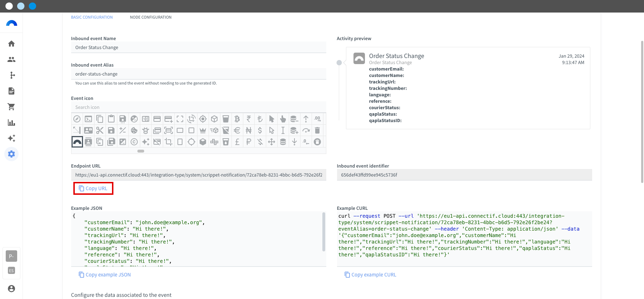Click the activity preview event avatar icon
The width and height of the screenshot is (644, 299).
tap(359, 58)
